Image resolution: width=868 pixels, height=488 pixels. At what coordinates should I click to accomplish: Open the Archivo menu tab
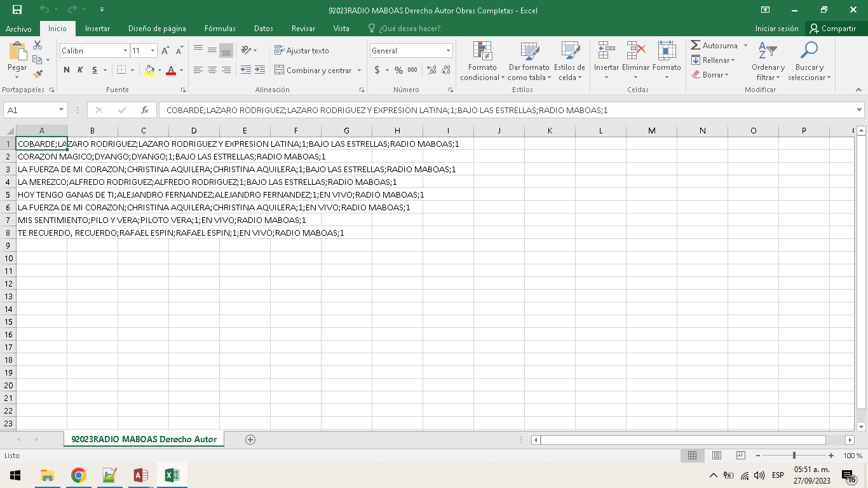(18, 29)
